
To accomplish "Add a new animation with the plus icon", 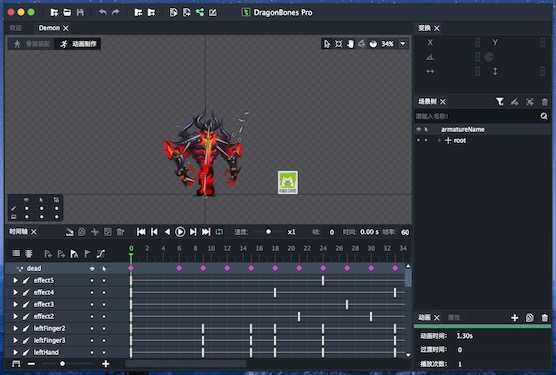I will click(515, 318).
